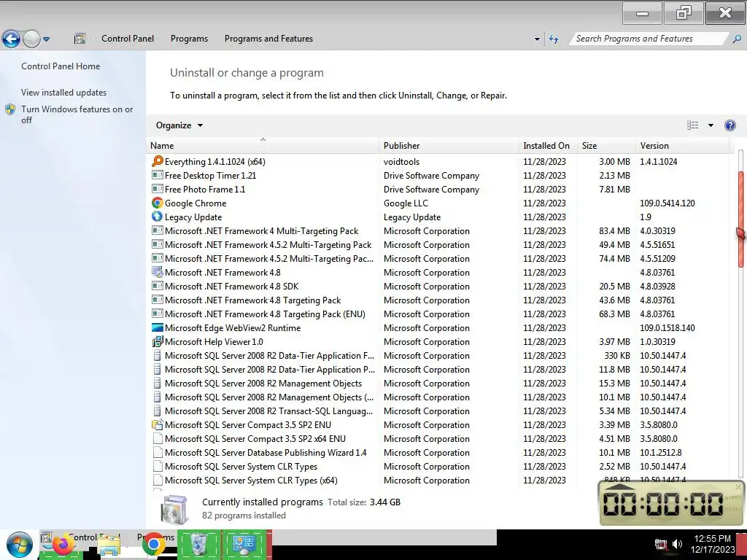Open Firefox from the taskbar
The width and height of the screenshot is (747, 560).
(x=63, y=545)
